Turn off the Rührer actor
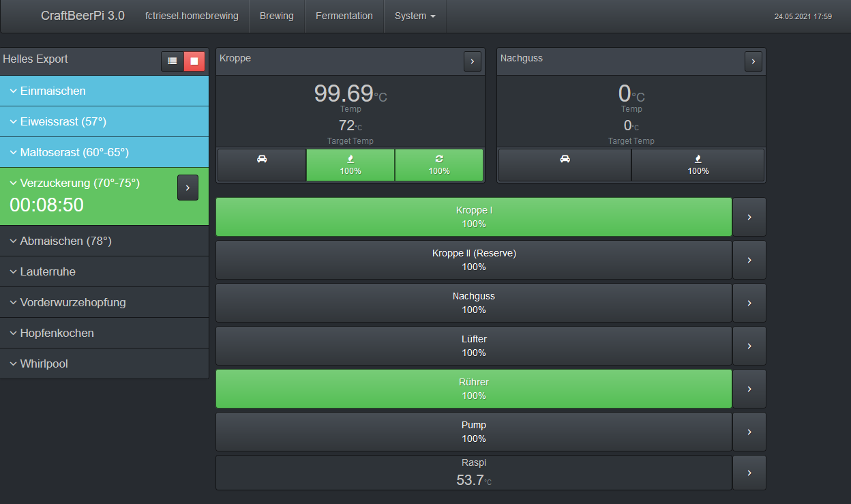Viewport: 851px width, 504px height. 473,389
